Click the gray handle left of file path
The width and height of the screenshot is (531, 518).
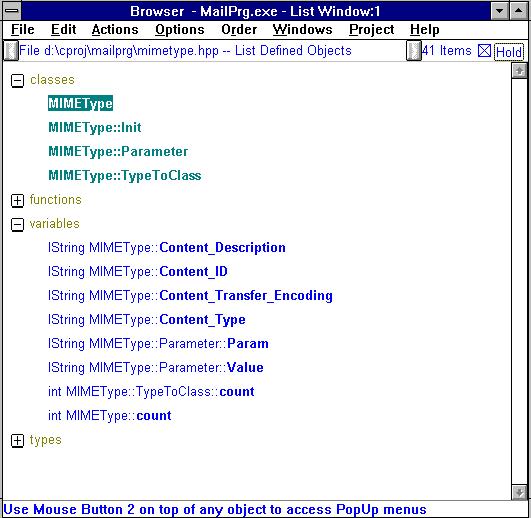(x=11, y=51)
